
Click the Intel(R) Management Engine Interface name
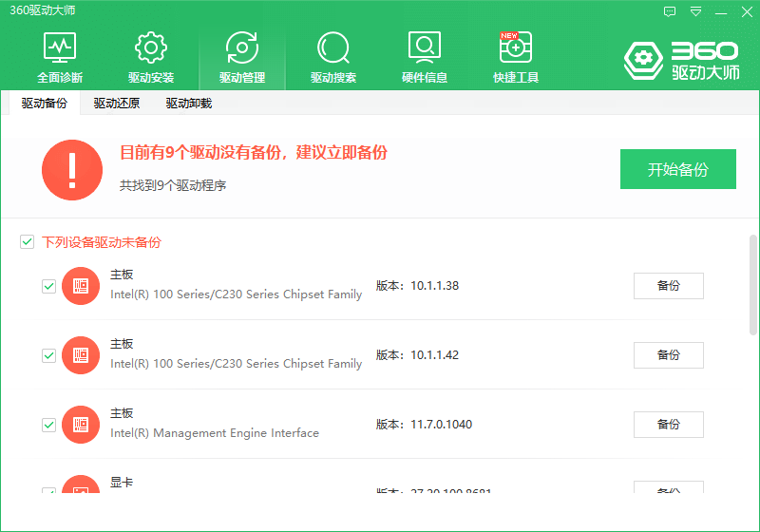coord(215,432)
